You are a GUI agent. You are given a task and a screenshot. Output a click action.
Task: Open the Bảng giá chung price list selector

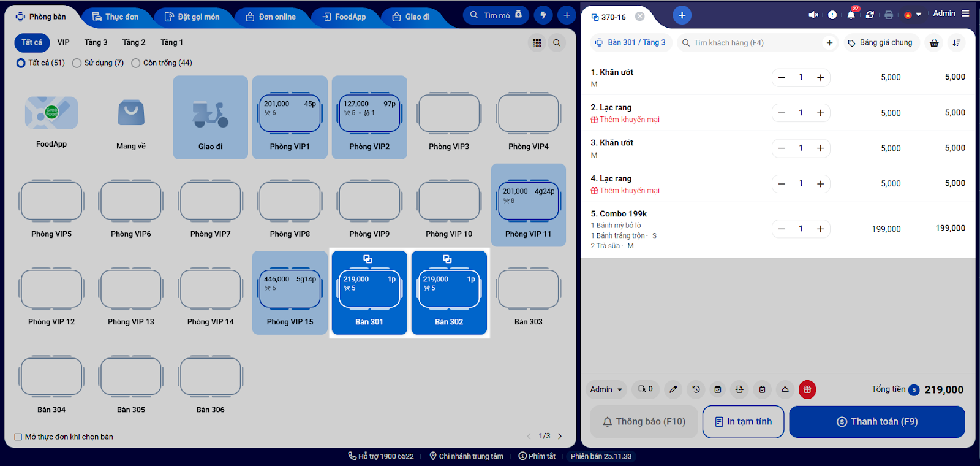(x=880, y=43)
